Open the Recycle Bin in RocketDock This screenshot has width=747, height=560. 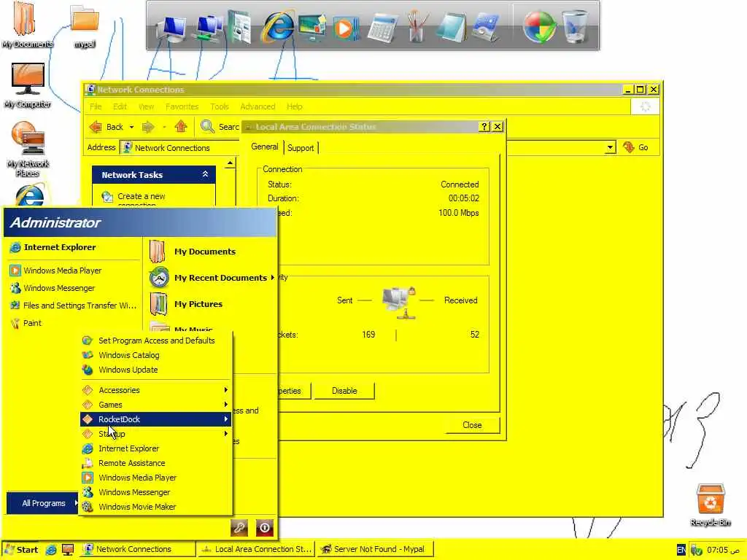574,27
